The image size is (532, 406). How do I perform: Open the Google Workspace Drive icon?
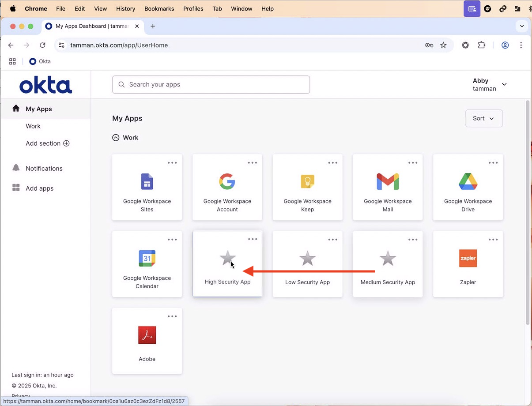468,182
